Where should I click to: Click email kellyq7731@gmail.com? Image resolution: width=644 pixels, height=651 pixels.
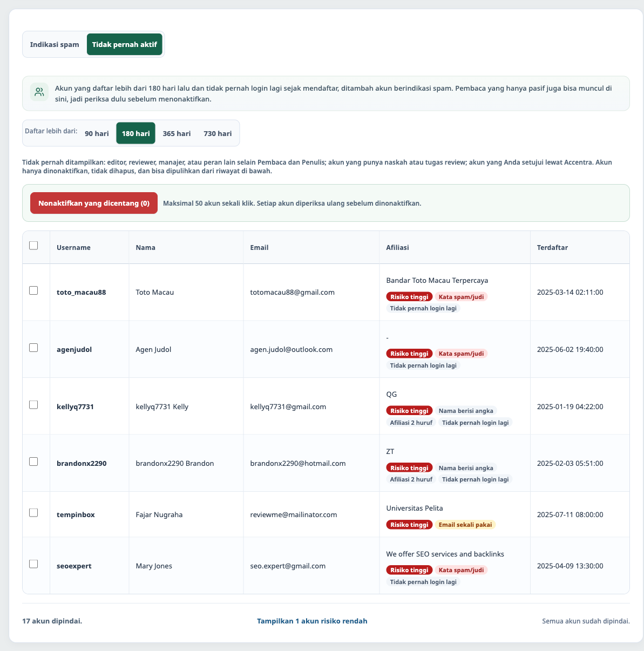click(288, 406)
